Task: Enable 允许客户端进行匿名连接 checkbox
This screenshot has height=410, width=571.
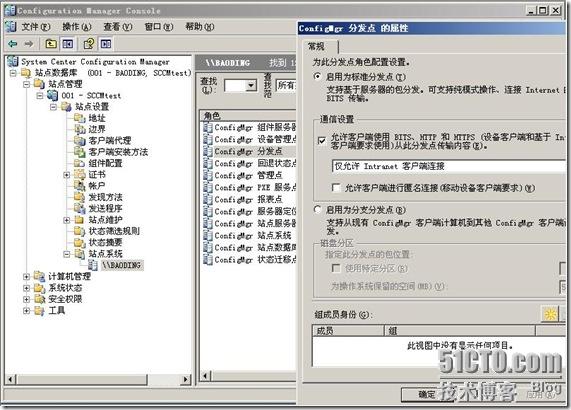Action: point(336,188)
